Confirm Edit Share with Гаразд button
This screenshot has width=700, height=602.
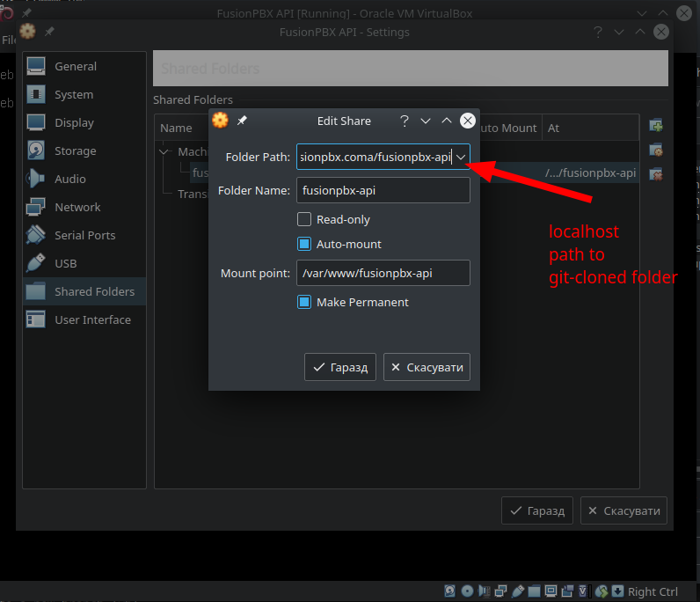pyautogui.click(x=340, y=367)
